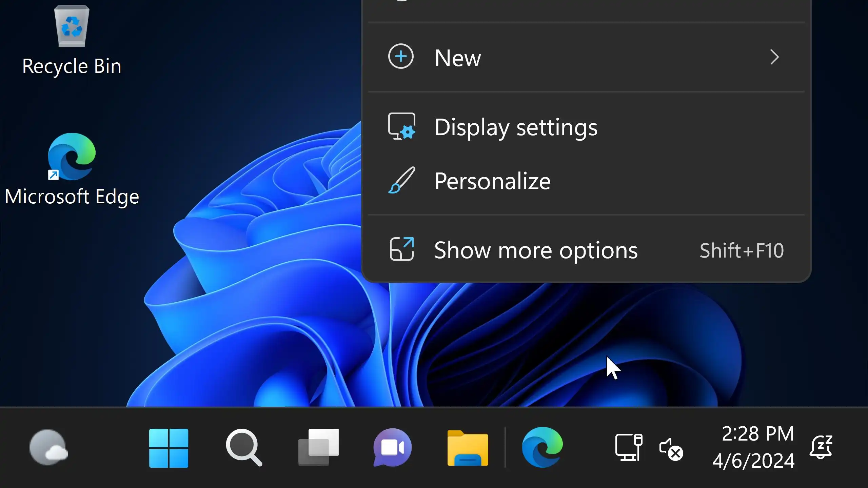Choose New in the context menu

pyautogui.click(x=458, y=58)
